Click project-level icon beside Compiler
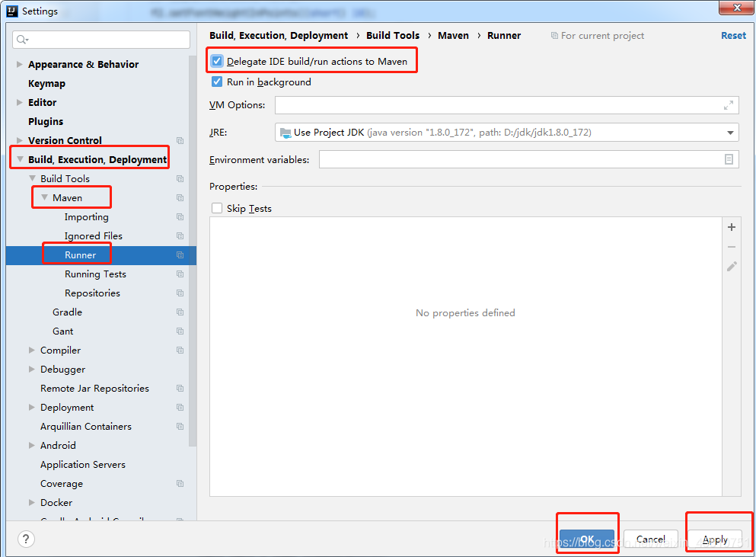The height and width of the screenshot is (557, 756). click(x=180, y=351)
